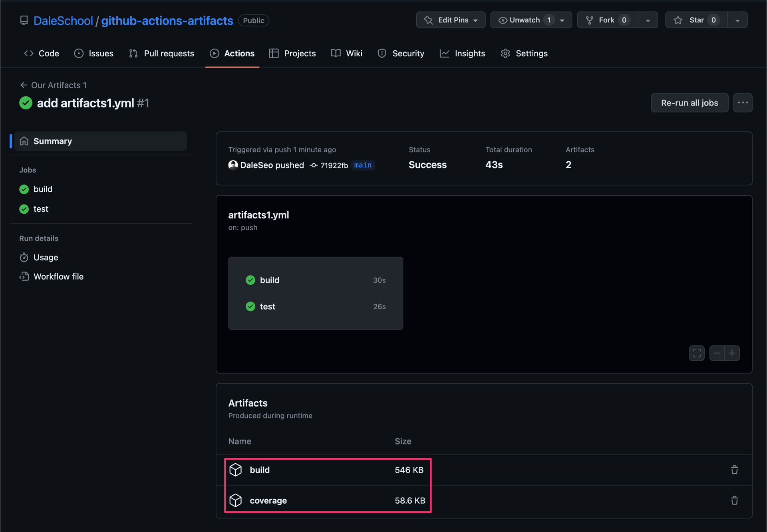Click the green success checkmark beside add artifacts1.yml
This screenshot has width=767, height=532.
coord(26,103)
